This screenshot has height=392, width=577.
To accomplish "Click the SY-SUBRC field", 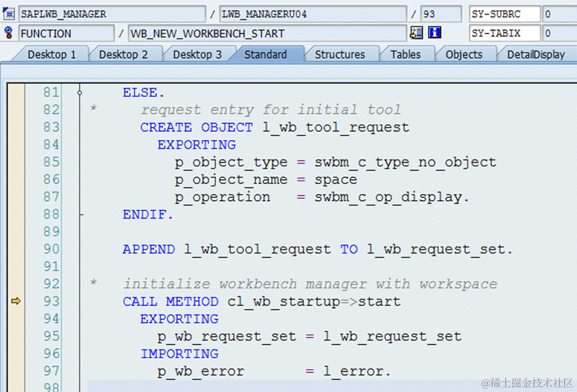I will [x=505, y=14].
